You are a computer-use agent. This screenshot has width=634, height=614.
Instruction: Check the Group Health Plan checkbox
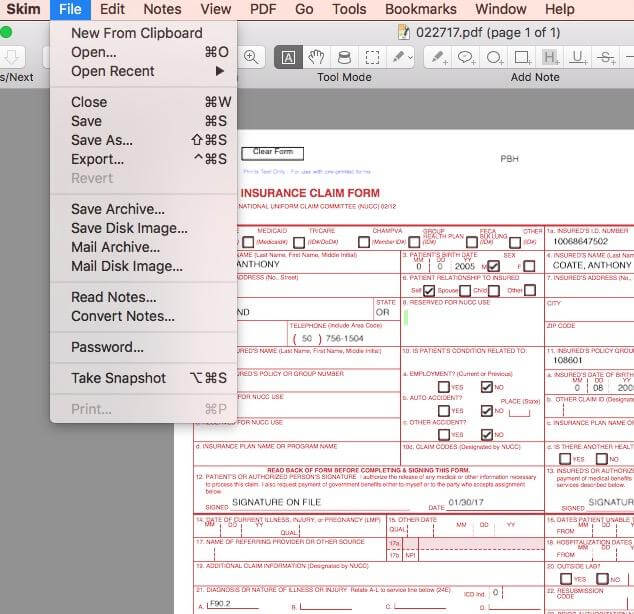(414, 243)
